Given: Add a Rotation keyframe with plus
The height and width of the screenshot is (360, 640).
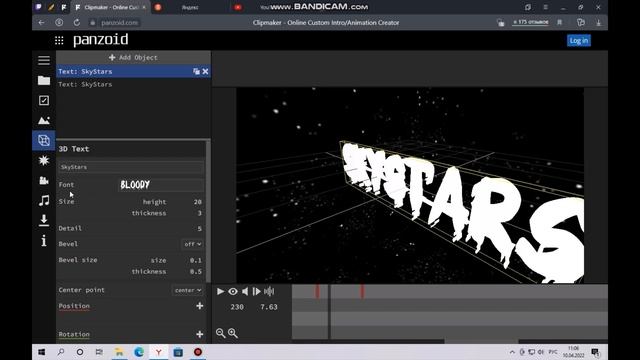Looking at the screenshot, I should click(200, 334).
